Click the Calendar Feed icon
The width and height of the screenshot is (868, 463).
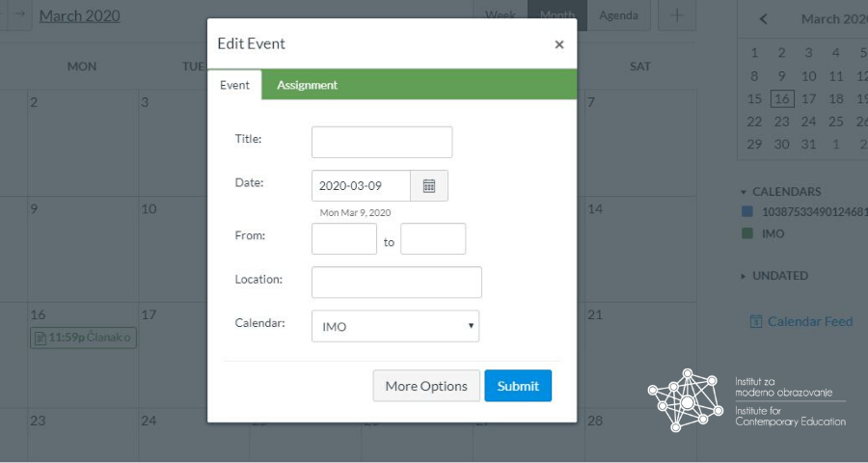pyautogui.click(x=756, y=321)
